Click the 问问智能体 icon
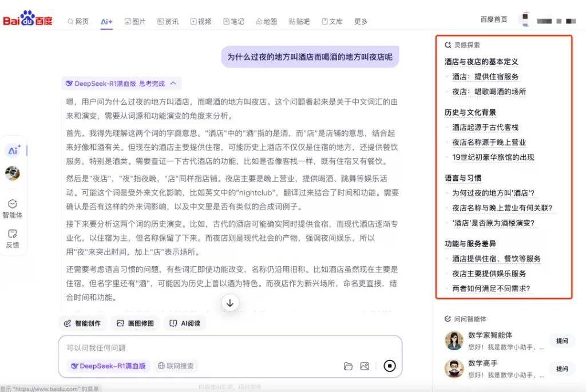 click(448, 319)
